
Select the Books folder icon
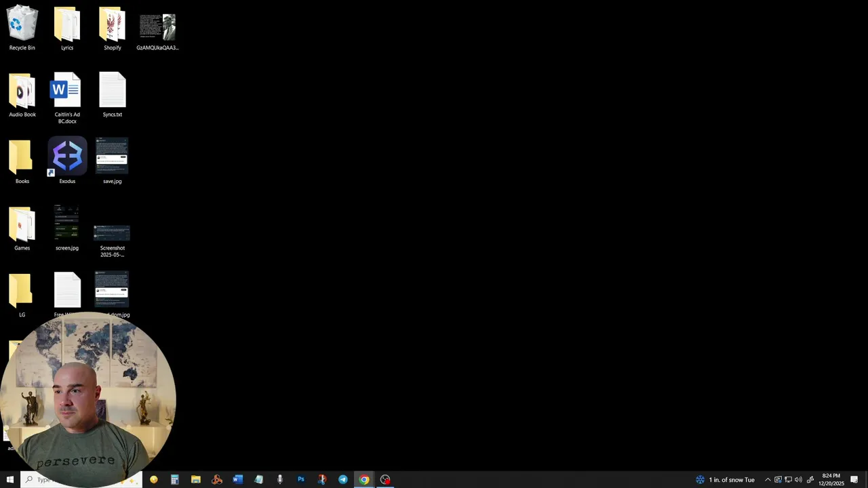click(22, 161)
